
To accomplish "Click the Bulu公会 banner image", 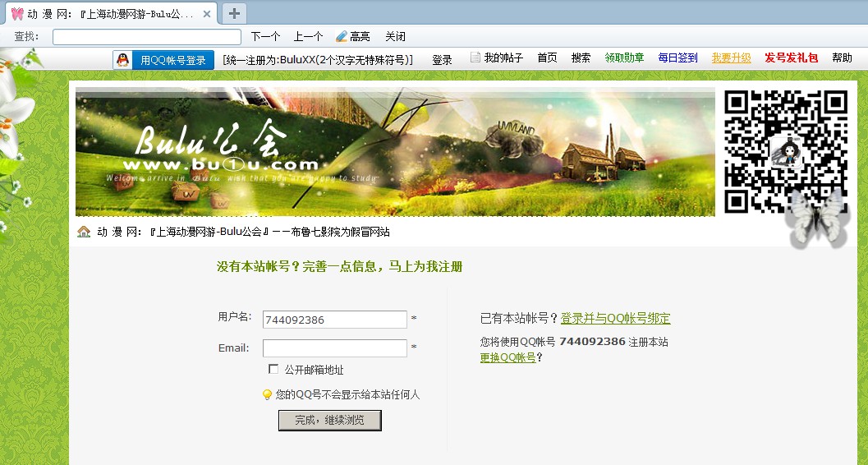I will [x=395, y=152].
